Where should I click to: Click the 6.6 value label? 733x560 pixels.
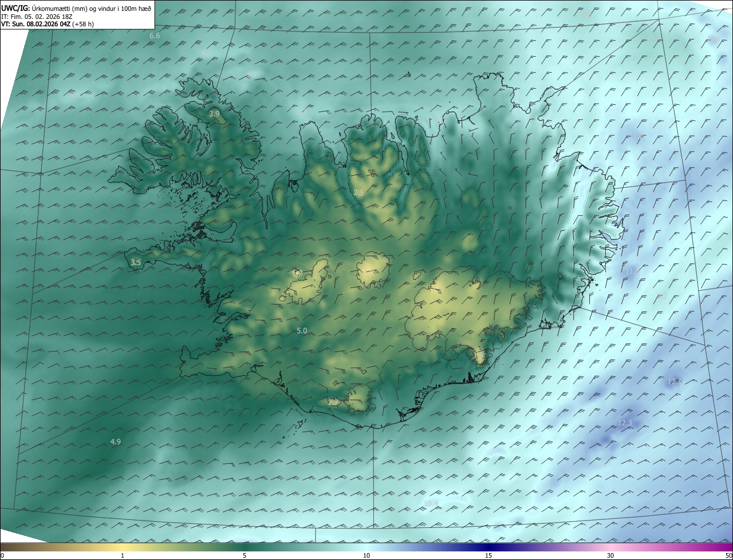pyautogui.click(x=155, y=36)
